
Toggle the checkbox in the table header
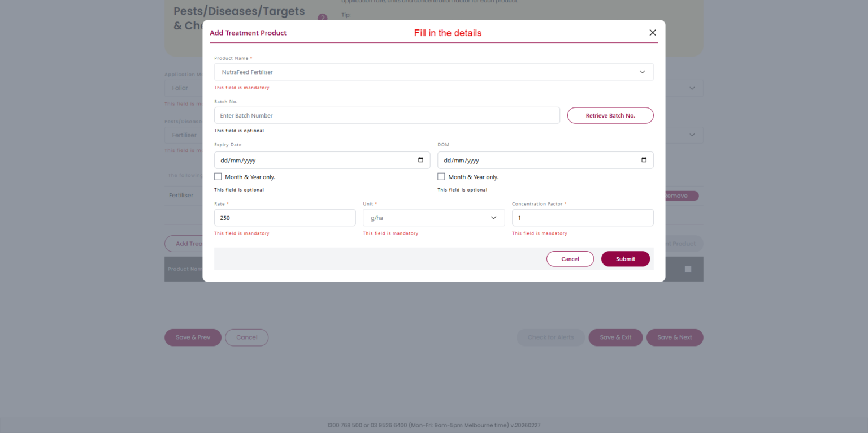click(x=688, y=269)
